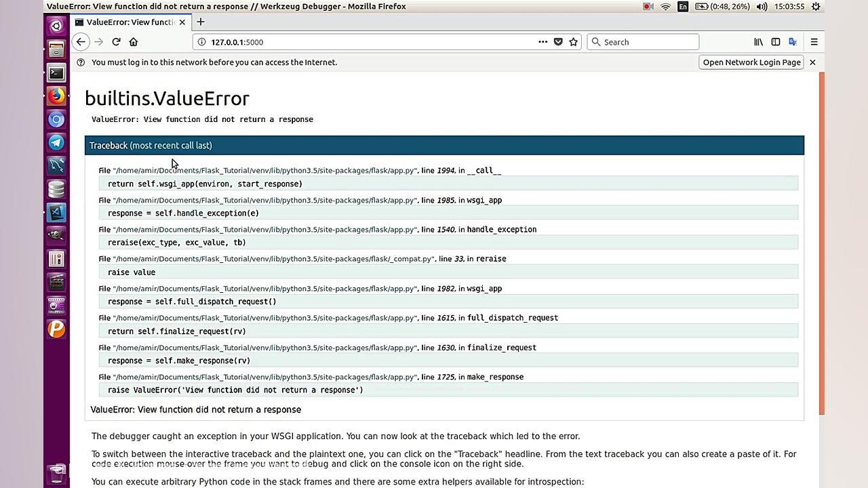
Task: Open the sound volume menu
Action: [762, 7]
